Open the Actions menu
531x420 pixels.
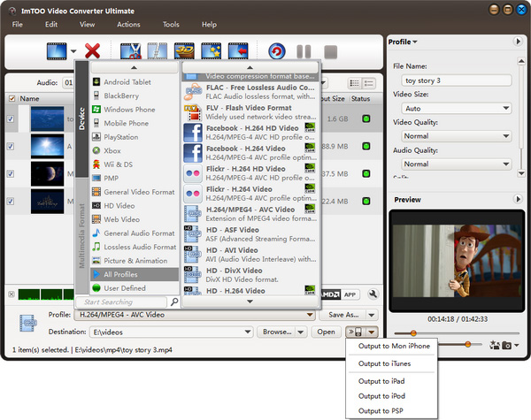pyautogui.click(x=128, y=25)
